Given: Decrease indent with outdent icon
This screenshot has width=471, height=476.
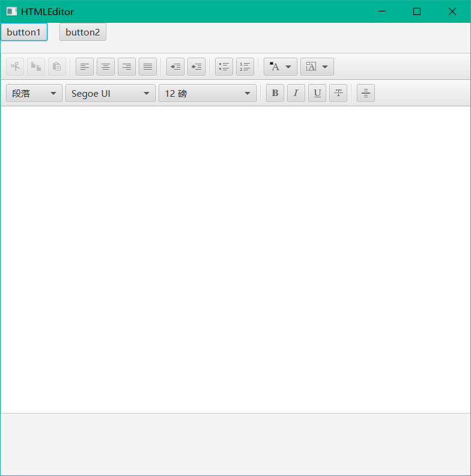Looking at the screenshot, I should 175,67.
